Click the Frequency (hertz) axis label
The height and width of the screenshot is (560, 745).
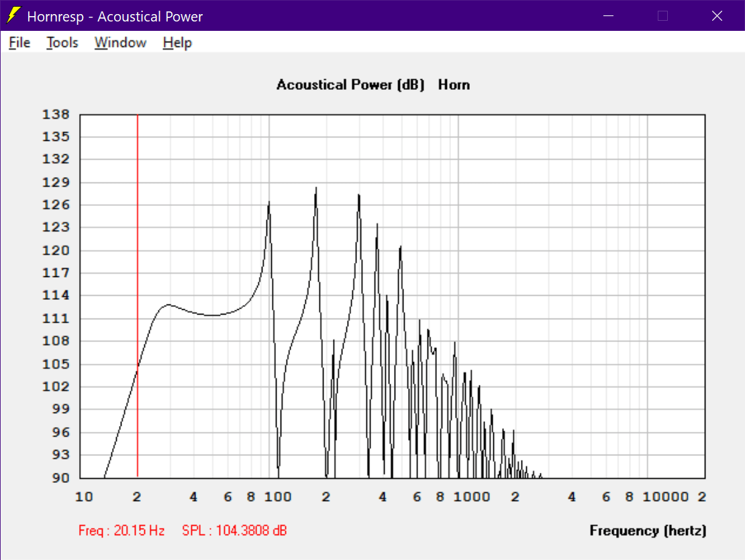[x=648, y=530]
